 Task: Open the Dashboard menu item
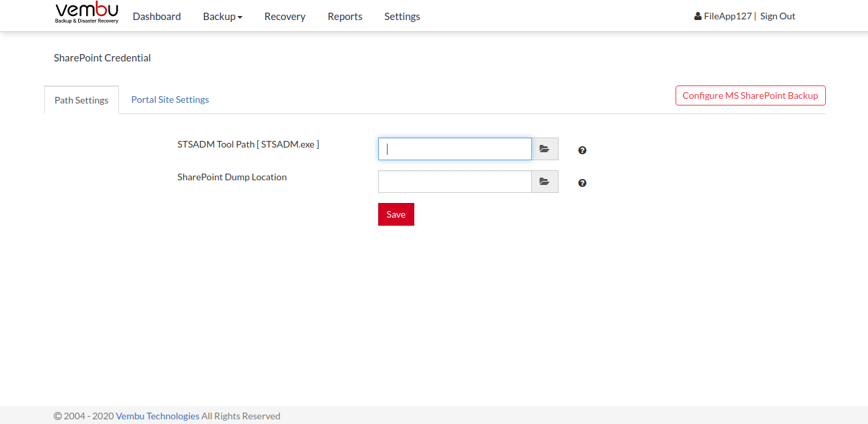pyautogui.click(x=156, y=16)
